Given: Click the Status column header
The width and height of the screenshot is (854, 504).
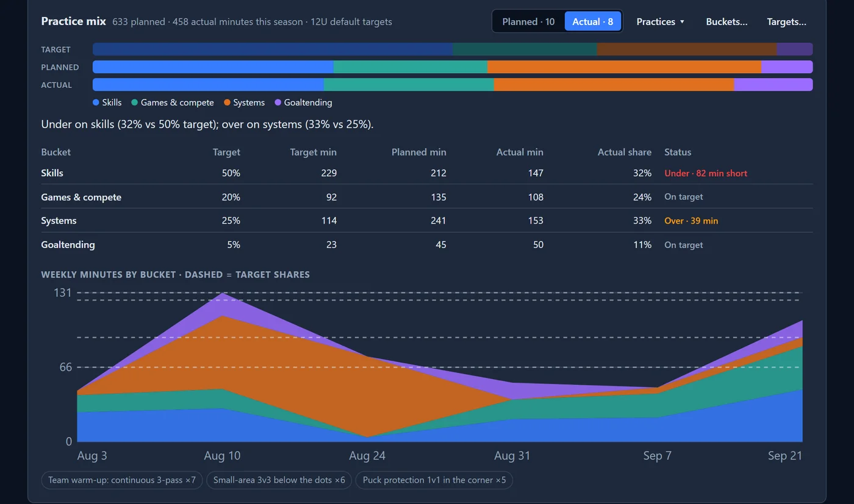Looking at the screenshot, I should pos(678,152).
